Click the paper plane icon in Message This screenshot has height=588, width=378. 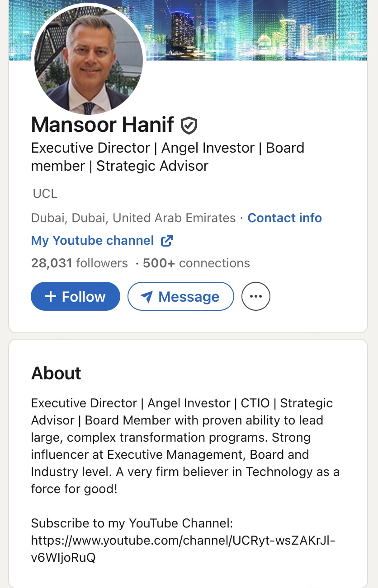[x=146, y=297]
